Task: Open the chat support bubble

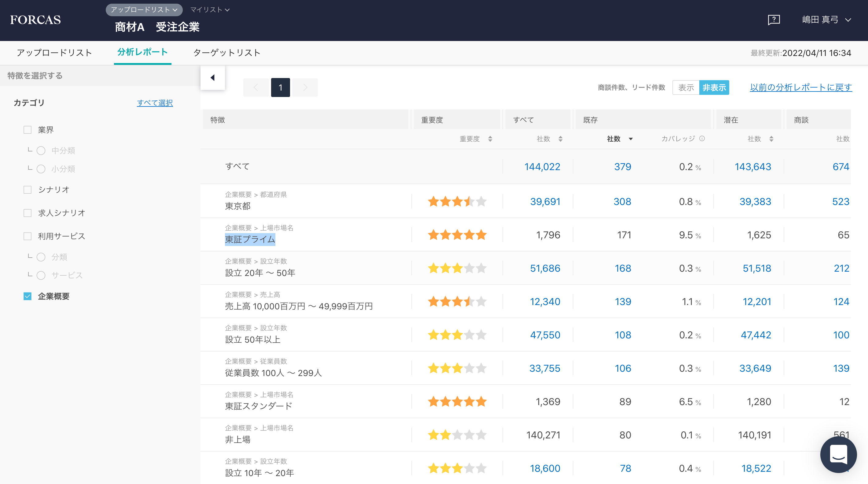Action: pyautogui.click(x=838, y=455)
